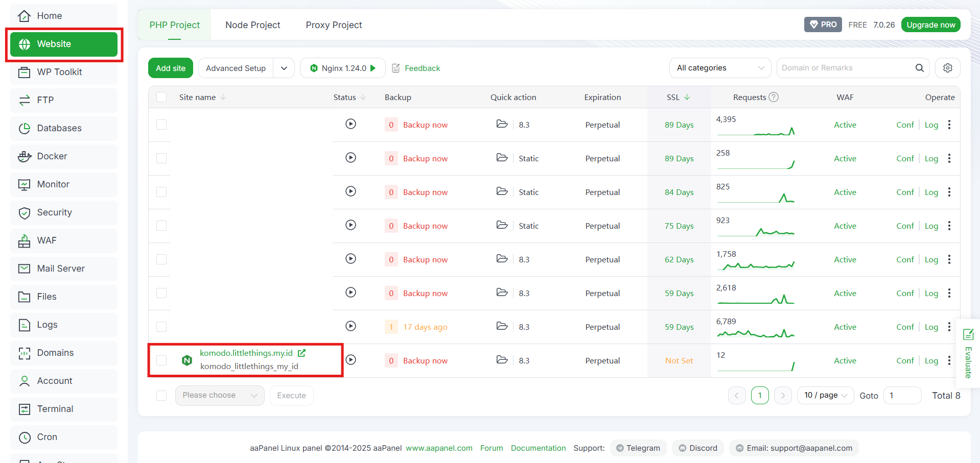Open Databases section
Screen dimensions: 980x463
coord(64,128)
